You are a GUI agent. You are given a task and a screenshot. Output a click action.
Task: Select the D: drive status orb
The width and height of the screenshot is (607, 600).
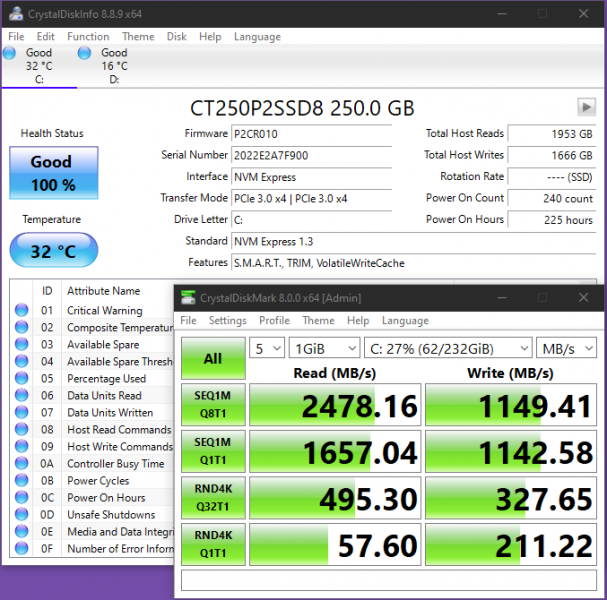tap(85, 53)
